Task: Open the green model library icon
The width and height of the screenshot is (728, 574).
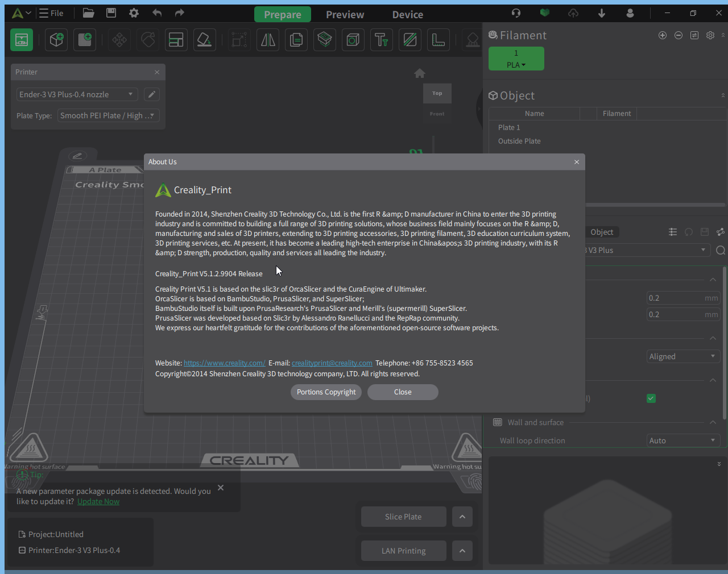Action: (545, 13)
